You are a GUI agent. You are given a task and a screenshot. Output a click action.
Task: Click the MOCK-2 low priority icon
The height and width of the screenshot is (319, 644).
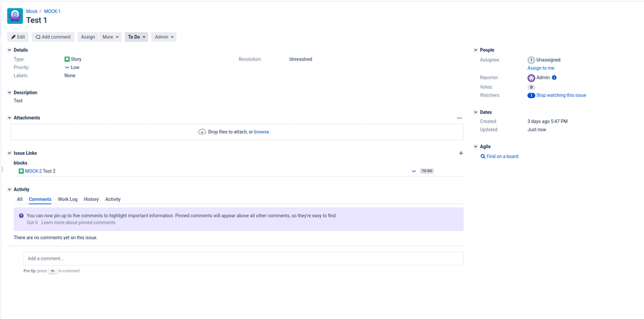point(414,171)
